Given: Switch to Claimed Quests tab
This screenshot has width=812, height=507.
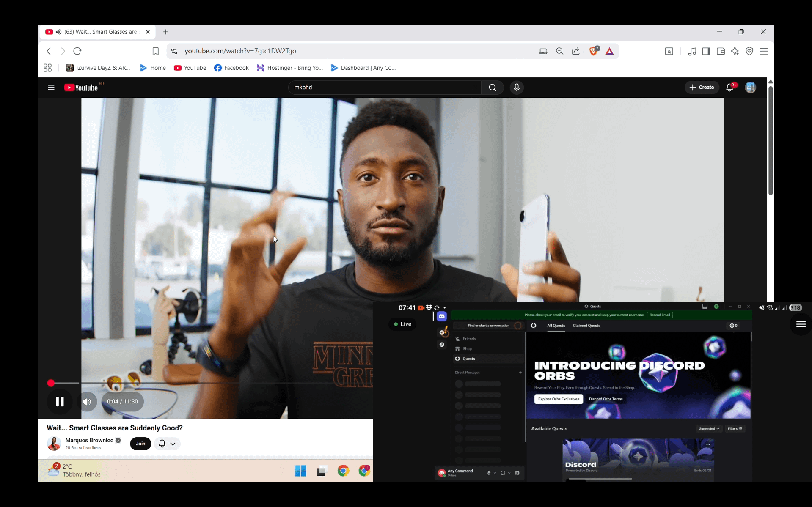Looking at the screenshot, I should (x=586, y=326).
